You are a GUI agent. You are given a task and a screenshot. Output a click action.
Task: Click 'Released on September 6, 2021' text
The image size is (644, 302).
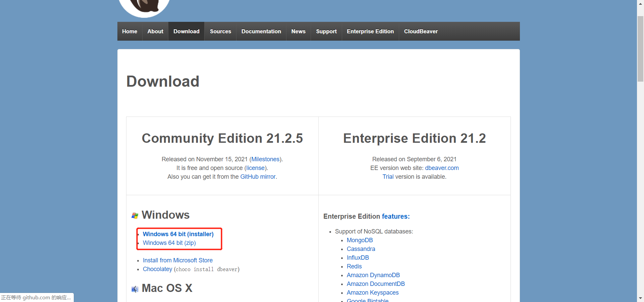click(x=414, y=159)
